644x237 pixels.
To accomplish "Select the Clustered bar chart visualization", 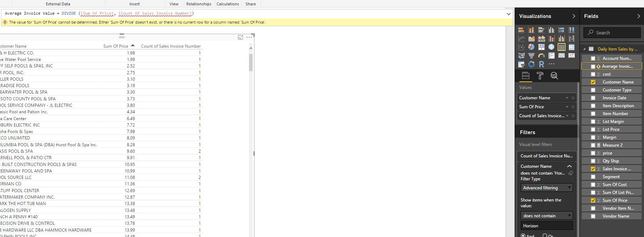I will point(541,30).
